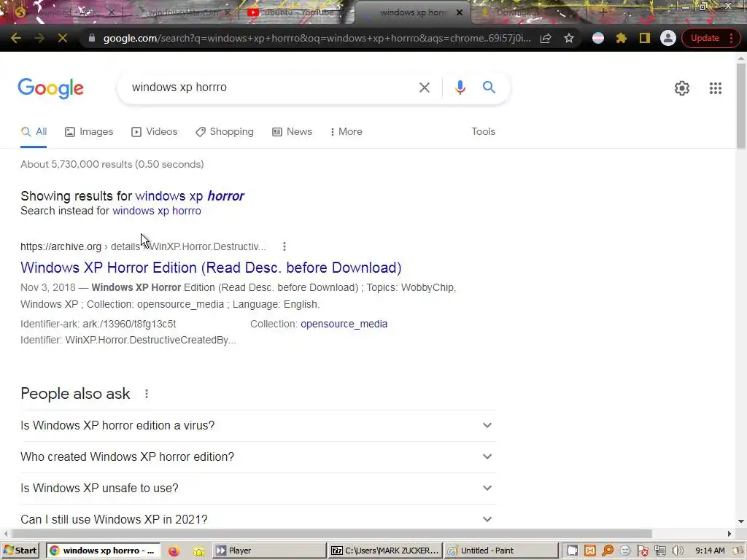Click the share page icon in address bar
Viewport: 747px width, 560px height.
tap(546, 38)
